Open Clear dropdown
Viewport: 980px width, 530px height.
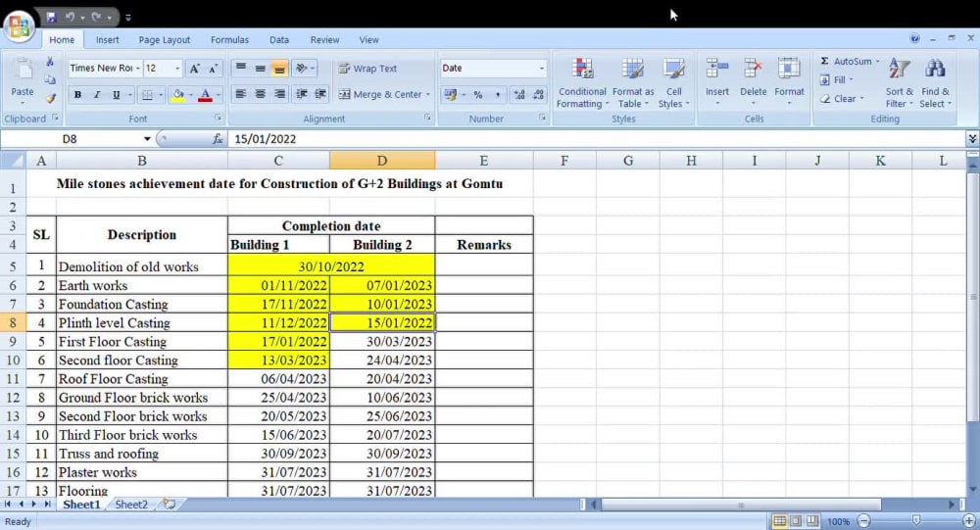click(x=842, y=99)
